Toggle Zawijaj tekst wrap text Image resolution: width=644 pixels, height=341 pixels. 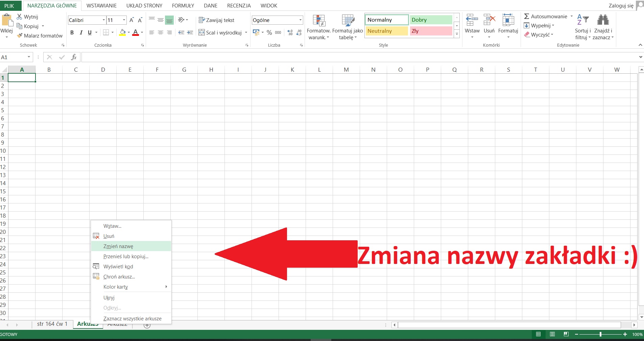pos(216,20)
